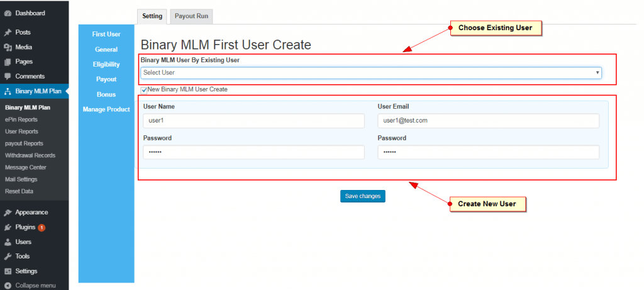Open Manage Product section
This screenshot has height=290, width=644.
106,109
